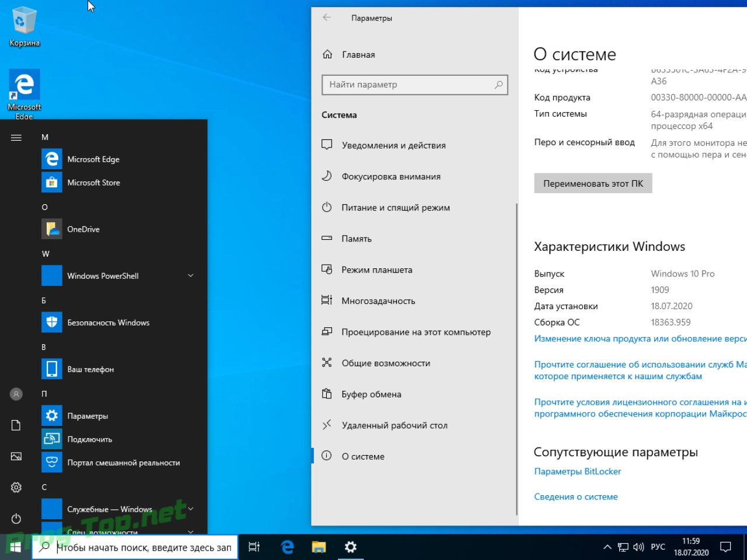
Task: Select the Microsoft Edge desktop shortcut
Action: coord(25,94)
